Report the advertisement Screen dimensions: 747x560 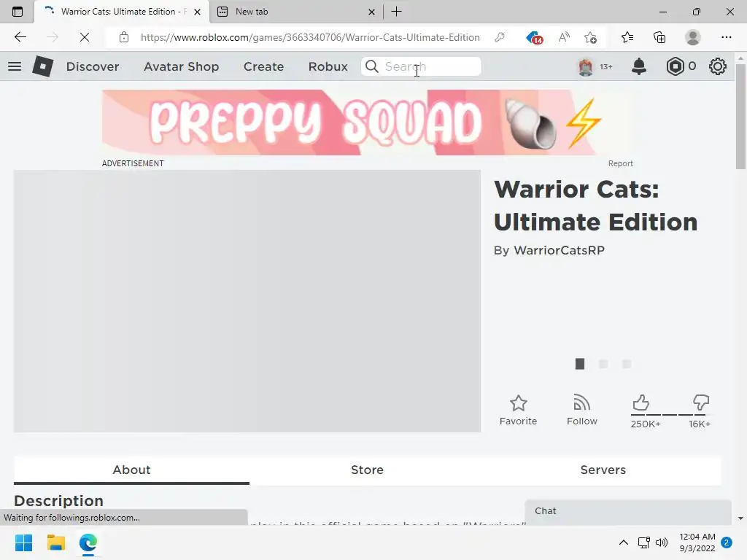620,163
